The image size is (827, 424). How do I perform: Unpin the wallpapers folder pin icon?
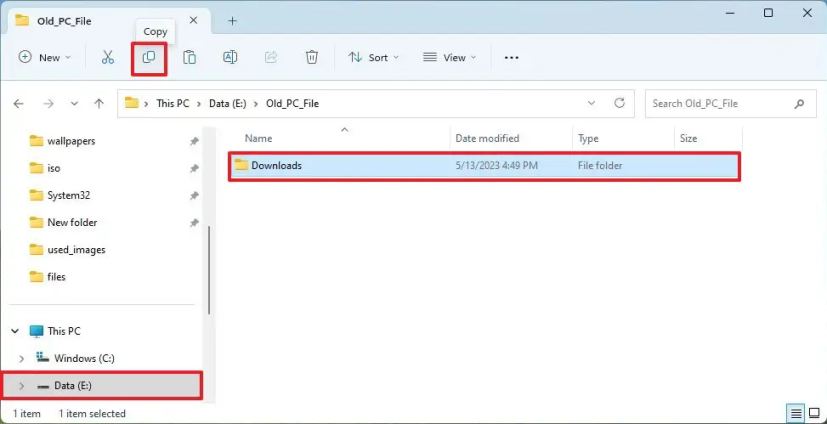[195, 141]
